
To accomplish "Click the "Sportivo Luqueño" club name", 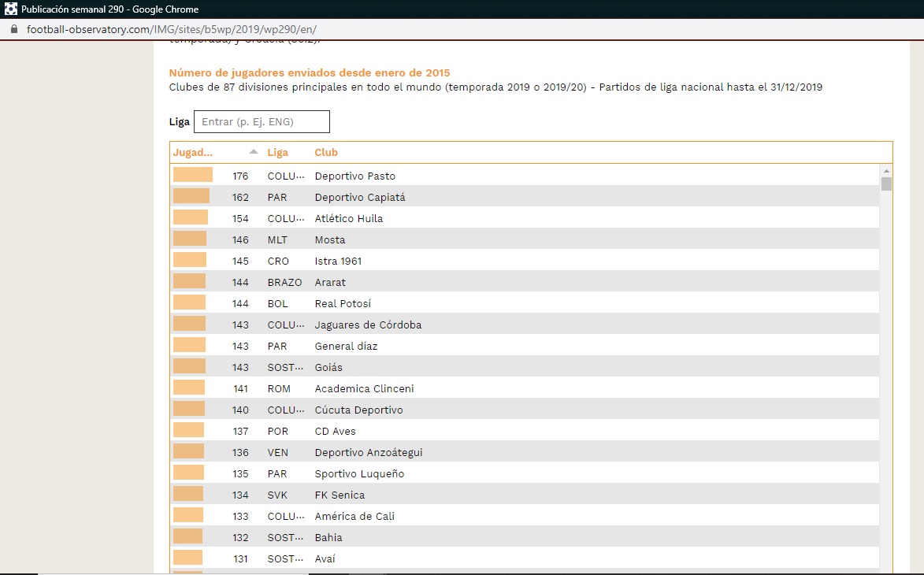I will pos(359,473).
